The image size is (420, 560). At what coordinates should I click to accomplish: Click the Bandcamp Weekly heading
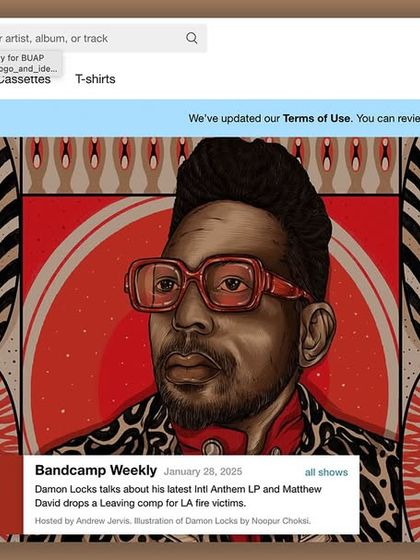96,470
